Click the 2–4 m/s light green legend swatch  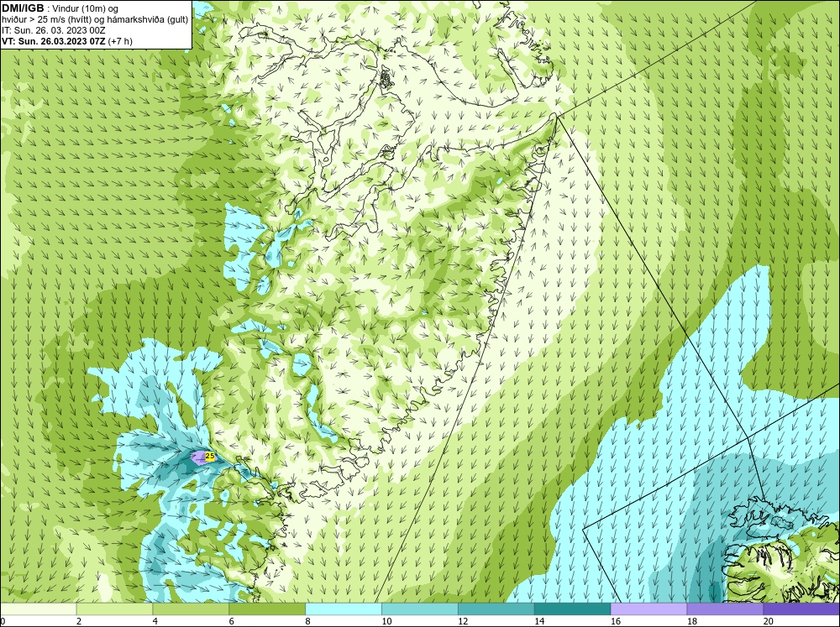(114, 609)
